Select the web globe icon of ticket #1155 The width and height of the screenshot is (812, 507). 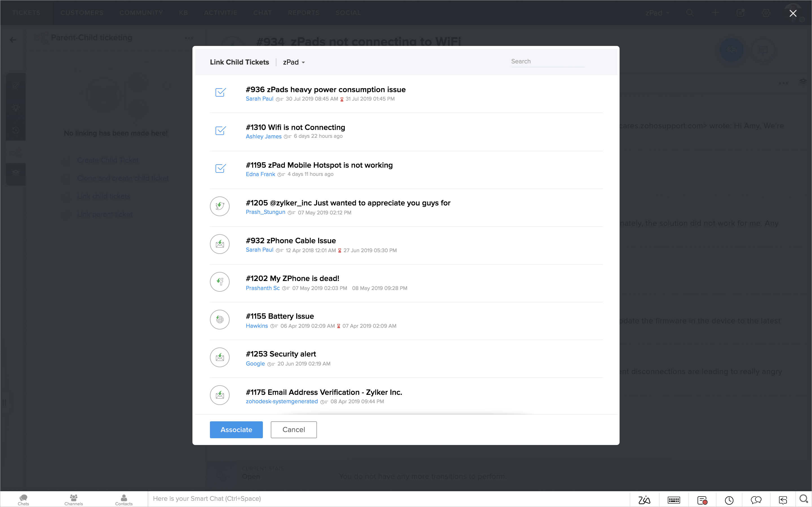[219, 319]
